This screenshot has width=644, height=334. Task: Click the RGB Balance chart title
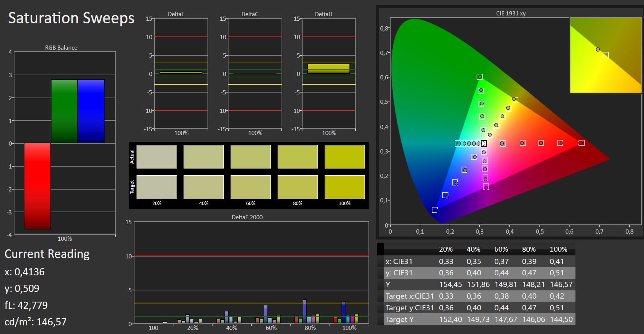pyautogui.click(x=61, y=47)
